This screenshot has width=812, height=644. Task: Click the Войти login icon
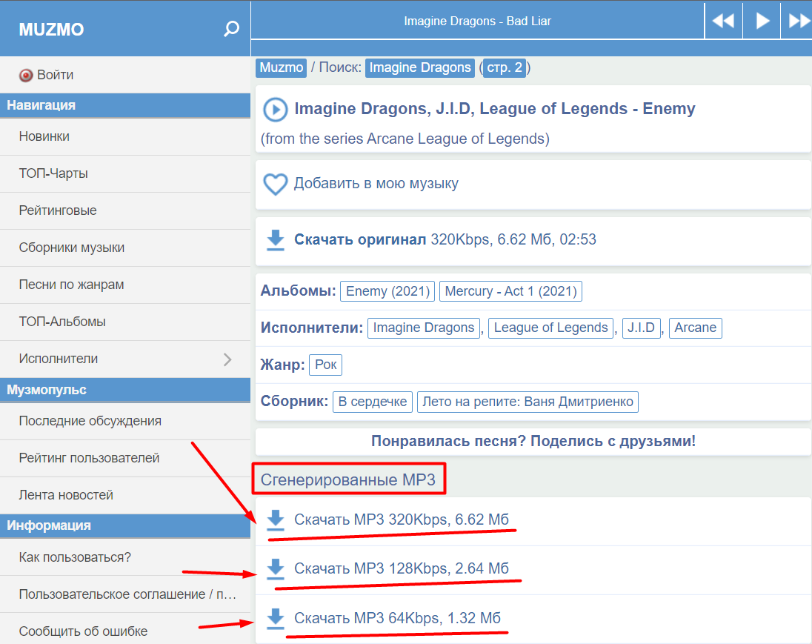[x=27, y=75]
